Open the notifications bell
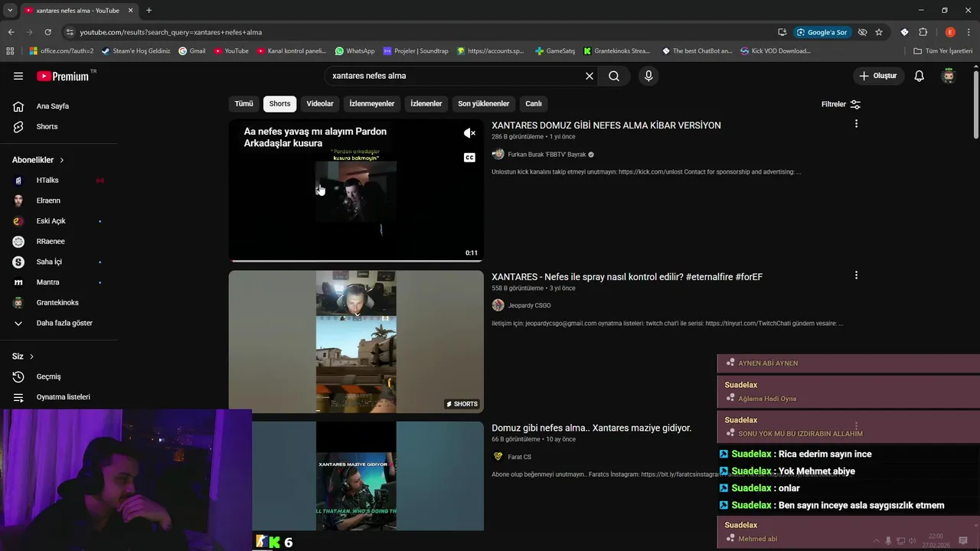The image size is (980, 551). point(919,76)
